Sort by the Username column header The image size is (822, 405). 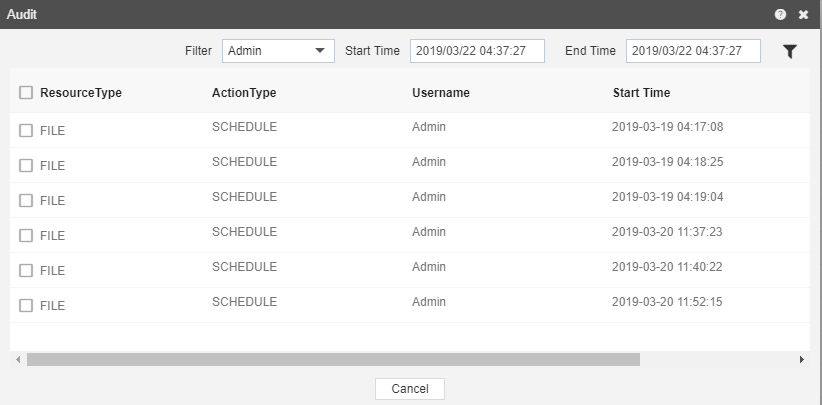(440, 93)
